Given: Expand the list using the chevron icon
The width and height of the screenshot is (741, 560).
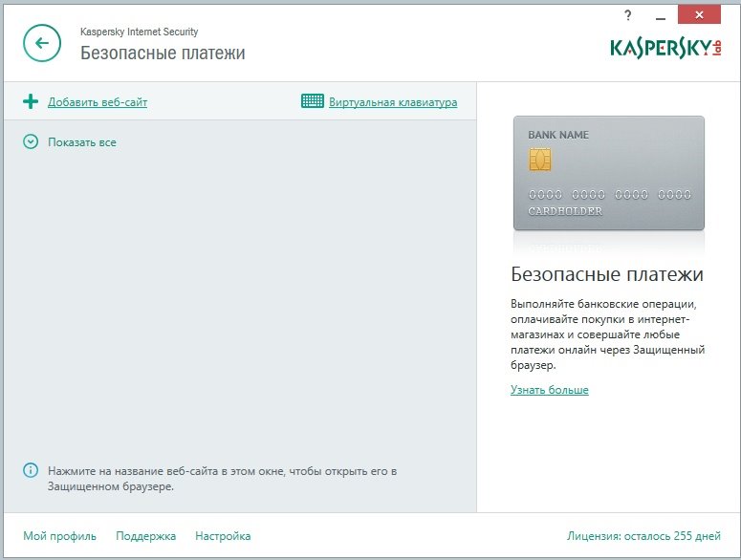Looking at the screenshot, I should pos(31,142).
